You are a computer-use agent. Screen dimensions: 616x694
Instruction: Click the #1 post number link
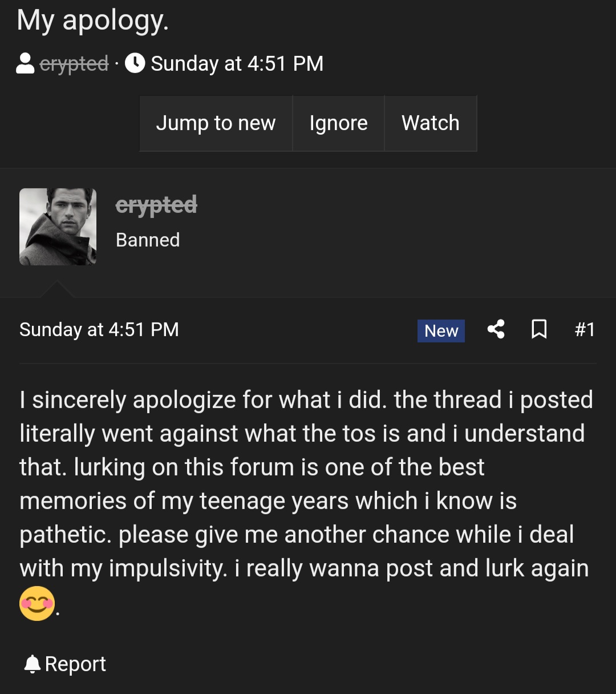(585, 329)
